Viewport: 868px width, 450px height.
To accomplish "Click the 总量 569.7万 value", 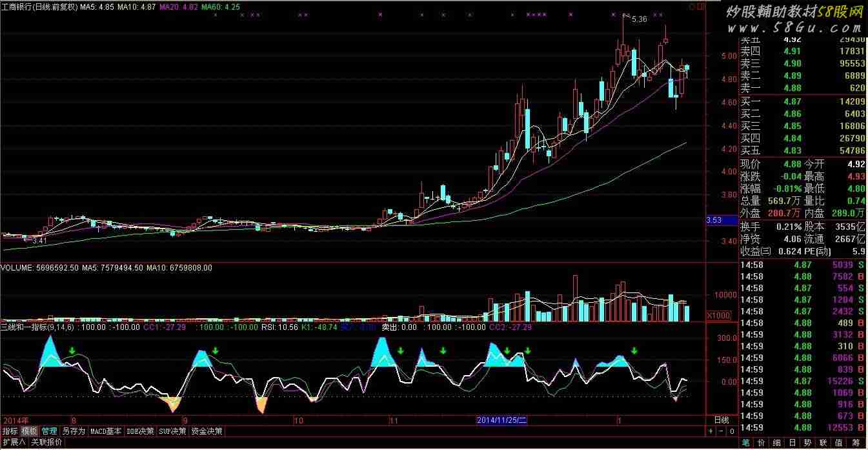I will coord(783,201).
